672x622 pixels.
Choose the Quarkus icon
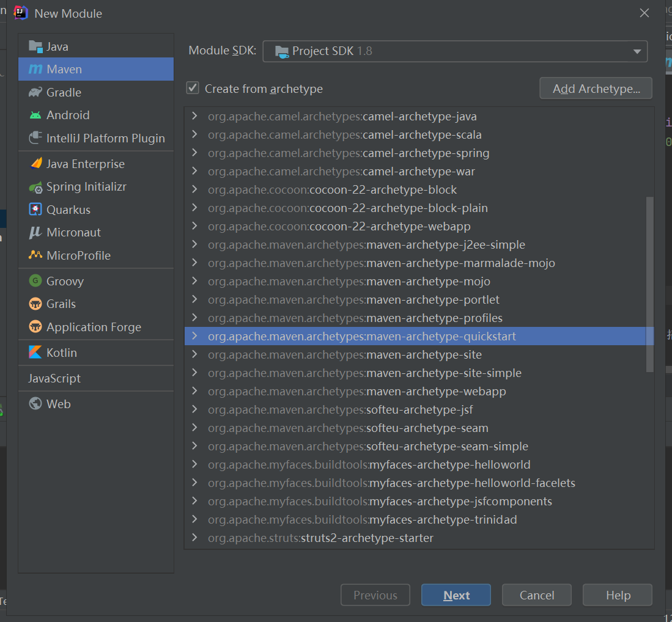(35, 210)
